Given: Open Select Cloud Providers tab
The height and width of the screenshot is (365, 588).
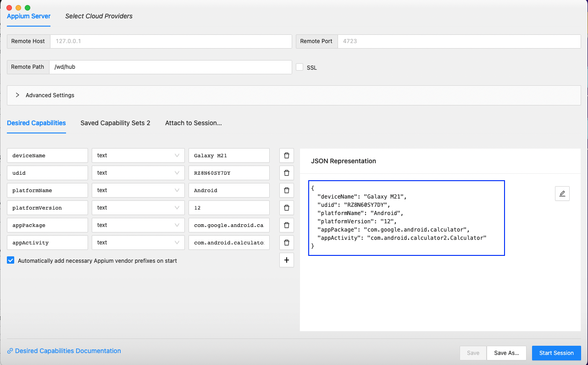Looking at the screenshot, I should 99,16.
